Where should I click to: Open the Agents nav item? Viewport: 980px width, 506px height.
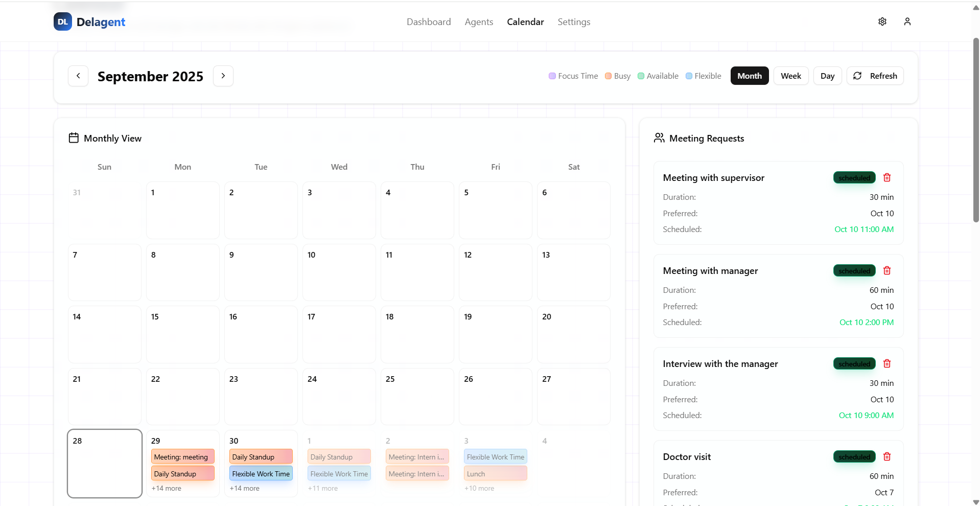point(479,22)
